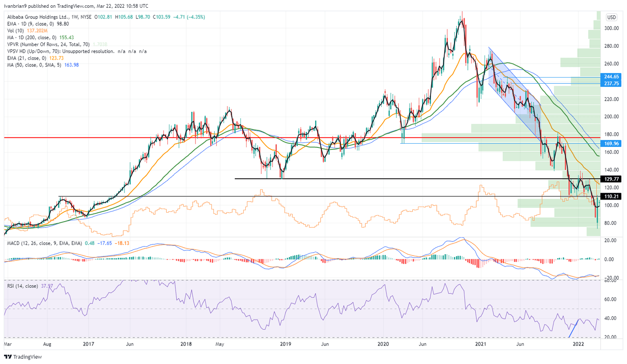Click the 300.00 level on the price scale
This screenshot has height=364, width=627.
[611, 28]
